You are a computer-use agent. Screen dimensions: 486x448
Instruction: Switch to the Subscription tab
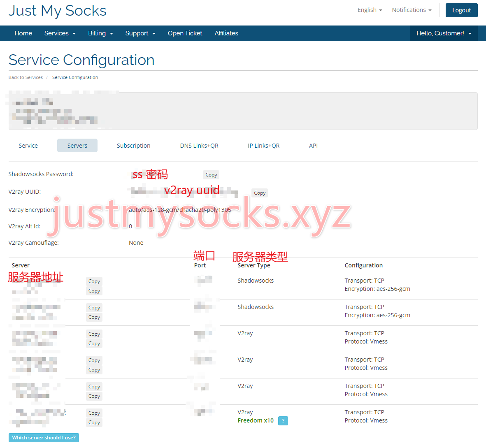pyautogui.click(x=134, y=146)
